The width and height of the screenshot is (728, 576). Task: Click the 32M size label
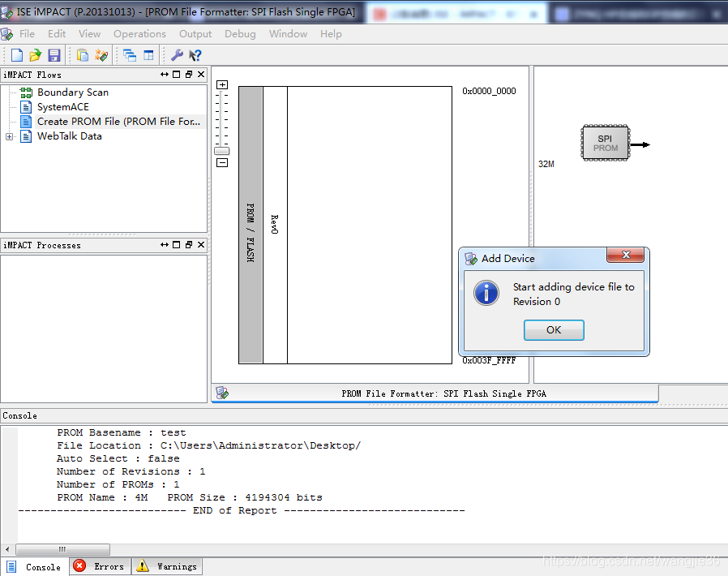point(546,164)
